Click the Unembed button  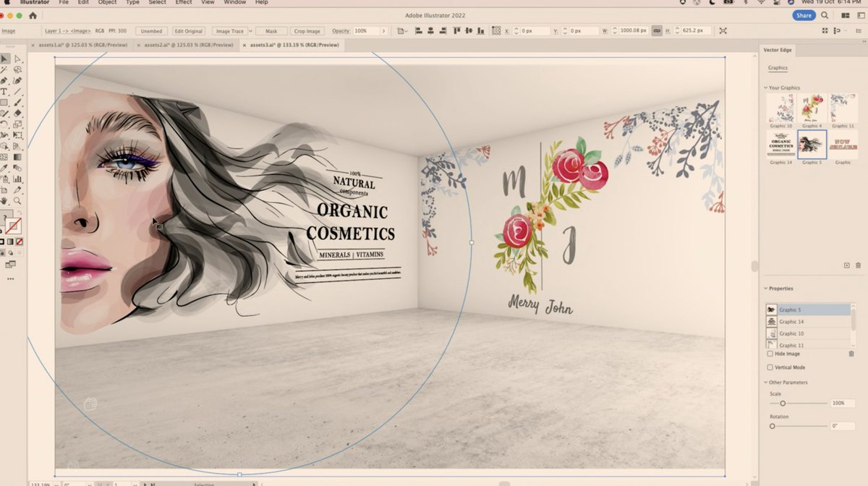(152, 31)
